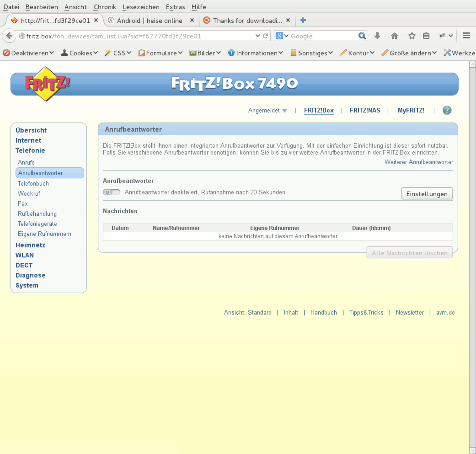The image size is (476, 454).
Task: Click the blue help question mark icon
Action: coord(447,110)
